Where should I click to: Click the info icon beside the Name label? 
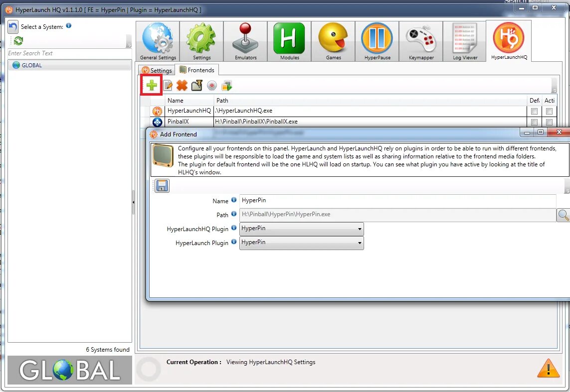234,200
